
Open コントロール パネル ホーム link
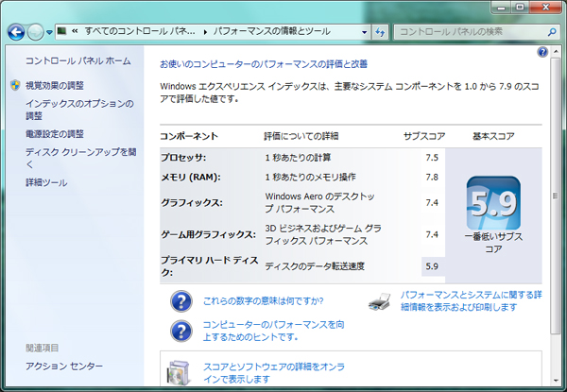pyautogui.click(x=77, y=61)
